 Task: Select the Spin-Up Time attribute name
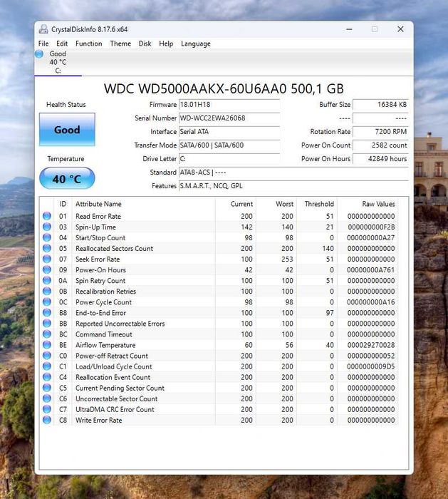95,227
